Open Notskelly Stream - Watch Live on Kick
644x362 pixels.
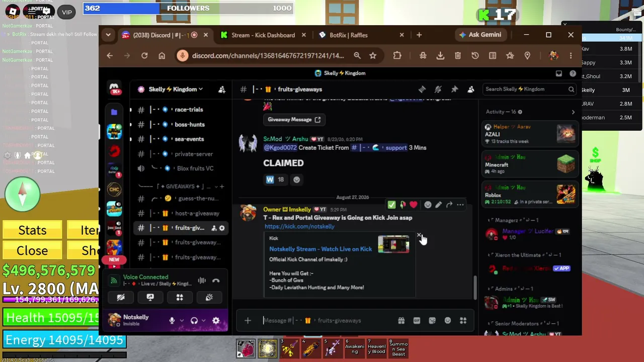coord(320,249)
